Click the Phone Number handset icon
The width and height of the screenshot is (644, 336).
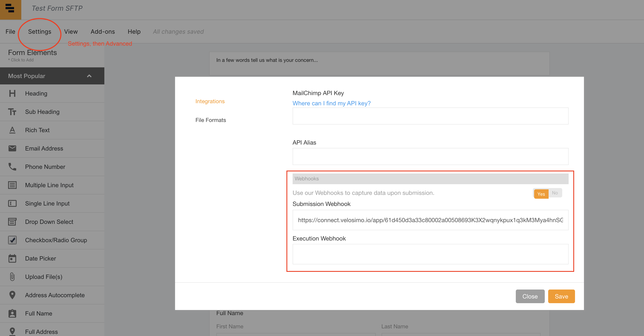(x=12, y=167)
